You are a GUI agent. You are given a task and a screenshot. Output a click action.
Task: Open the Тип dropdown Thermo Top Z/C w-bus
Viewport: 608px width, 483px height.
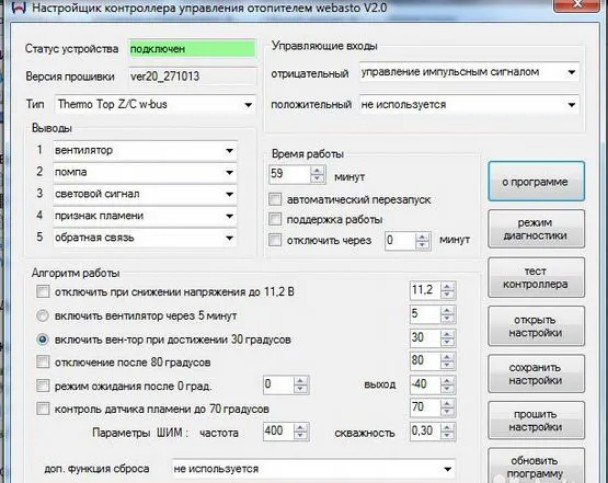pyautogui.click(x=155, y=104)
